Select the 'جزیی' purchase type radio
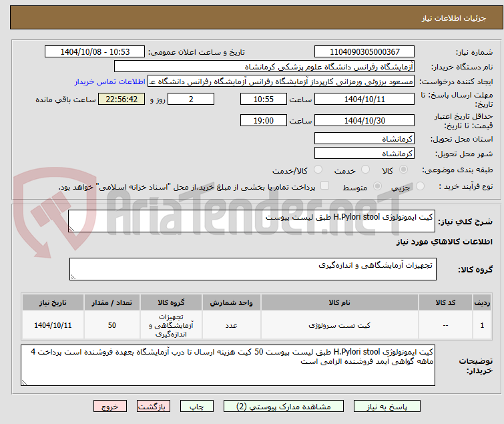 coord(420,186)
